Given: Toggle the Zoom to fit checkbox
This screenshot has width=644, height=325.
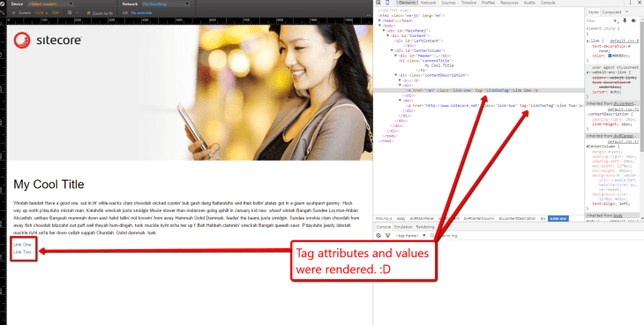Looking at the screenshot, I should point(89,13).
